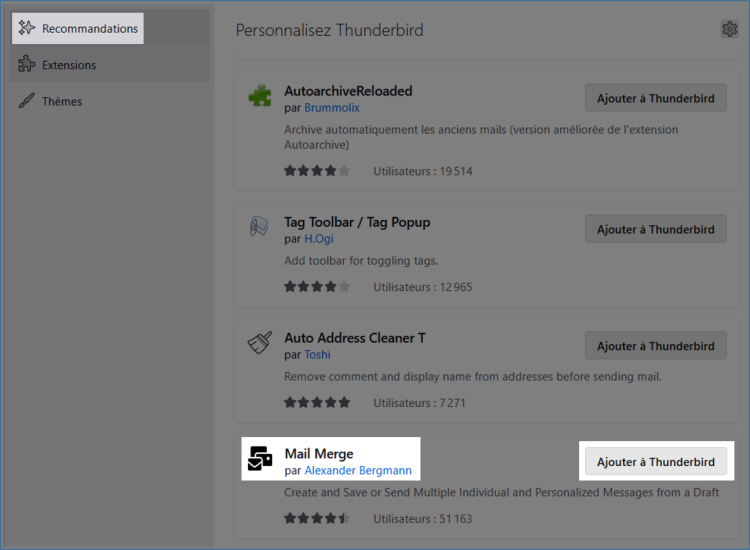Click the description starting Create and Save or Send

[x=501, y=493]
